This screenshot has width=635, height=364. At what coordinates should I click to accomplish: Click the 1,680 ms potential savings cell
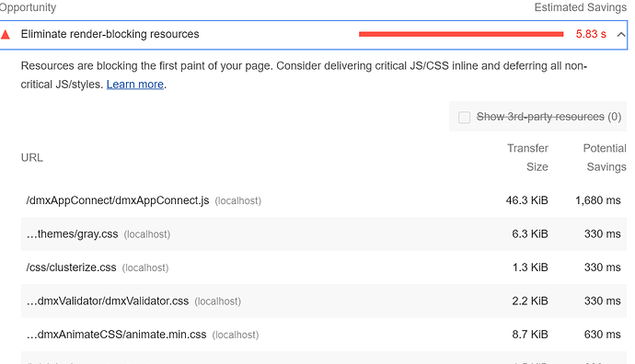point(598,200)
